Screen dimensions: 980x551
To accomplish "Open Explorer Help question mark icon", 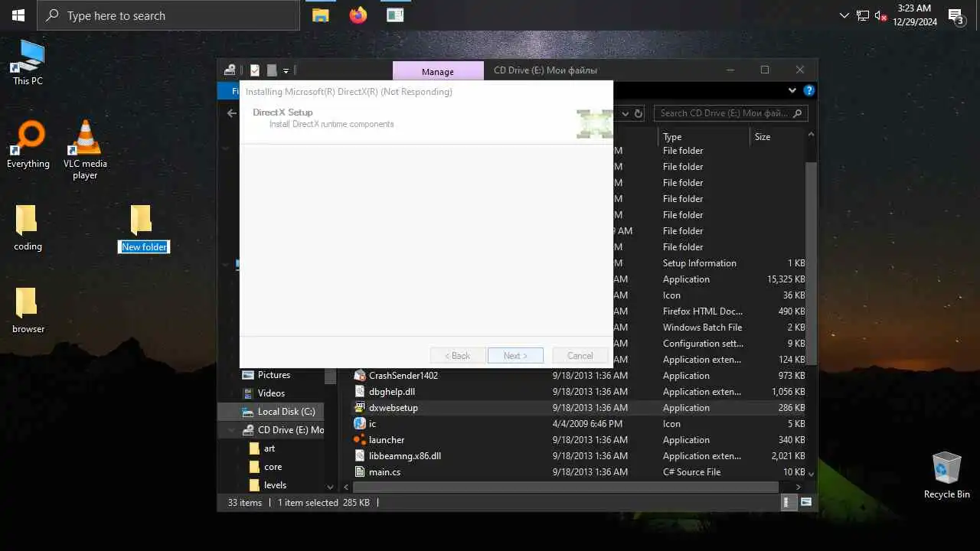I will tap(808, 90).
